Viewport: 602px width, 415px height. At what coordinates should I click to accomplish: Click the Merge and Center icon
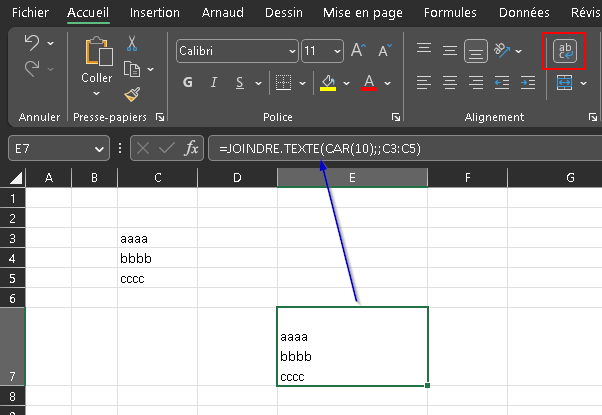click(x=564, y=83)
